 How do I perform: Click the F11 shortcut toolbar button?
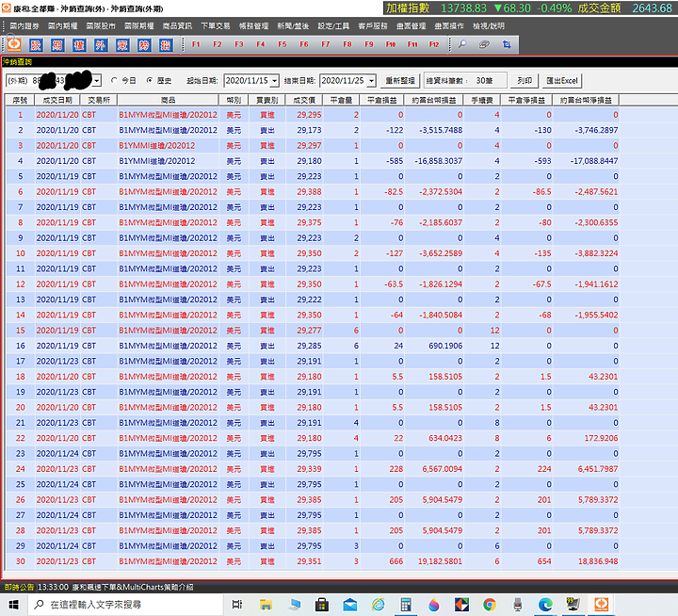412,44
